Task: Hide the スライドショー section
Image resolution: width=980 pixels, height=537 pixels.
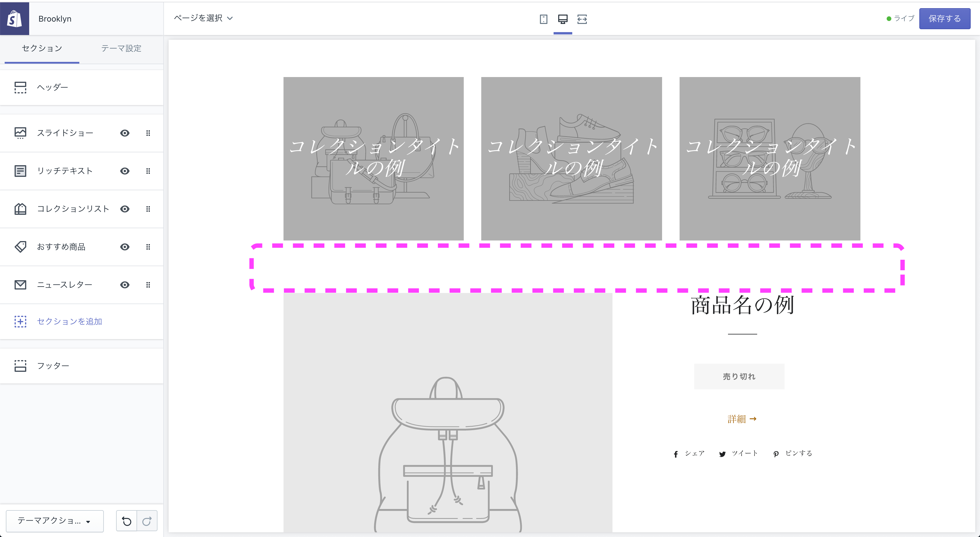Action: tap(125, 133)
